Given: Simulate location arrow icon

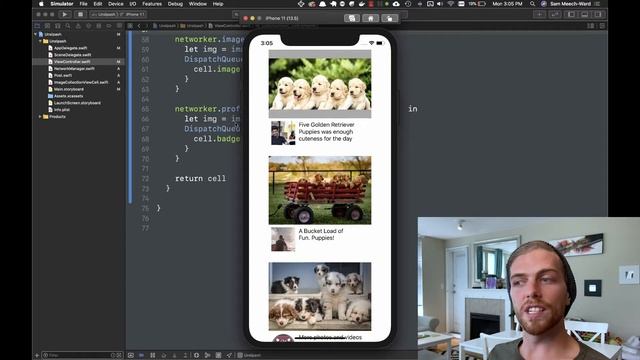Looking at the screenshot, I should (229, 356).
